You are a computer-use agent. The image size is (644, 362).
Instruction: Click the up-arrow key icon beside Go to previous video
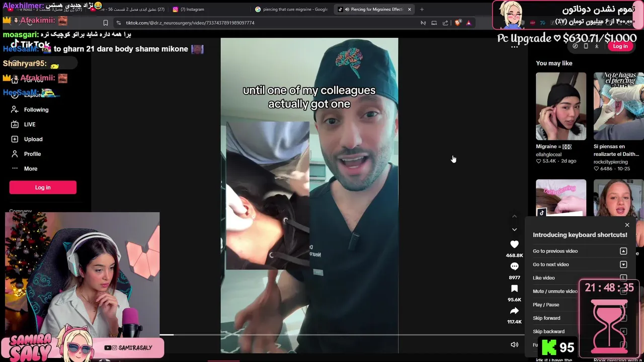click(623, 251)
